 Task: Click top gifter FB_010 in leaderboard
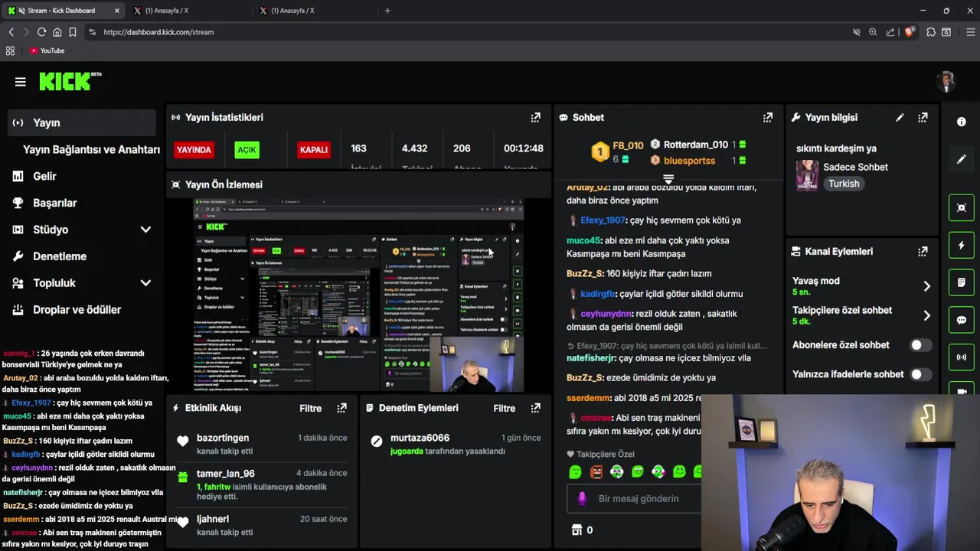628,145
